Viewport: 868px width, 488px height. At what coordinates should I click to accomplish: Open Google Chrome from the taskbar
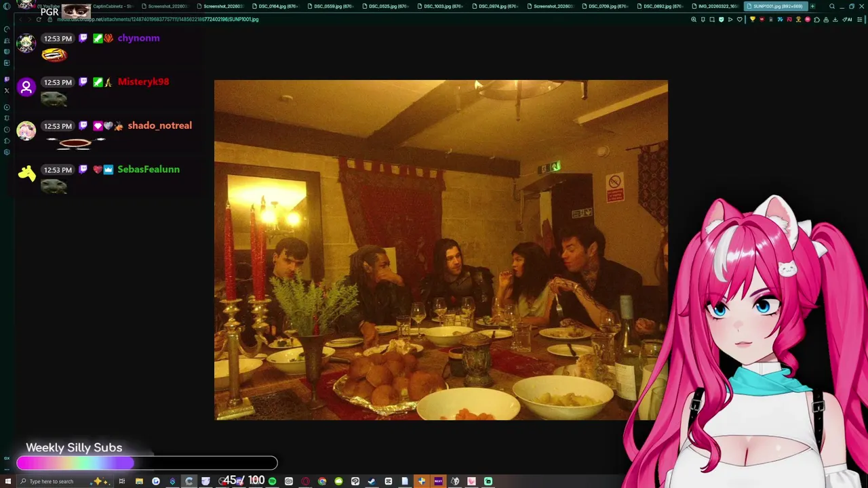coord(322,481)
